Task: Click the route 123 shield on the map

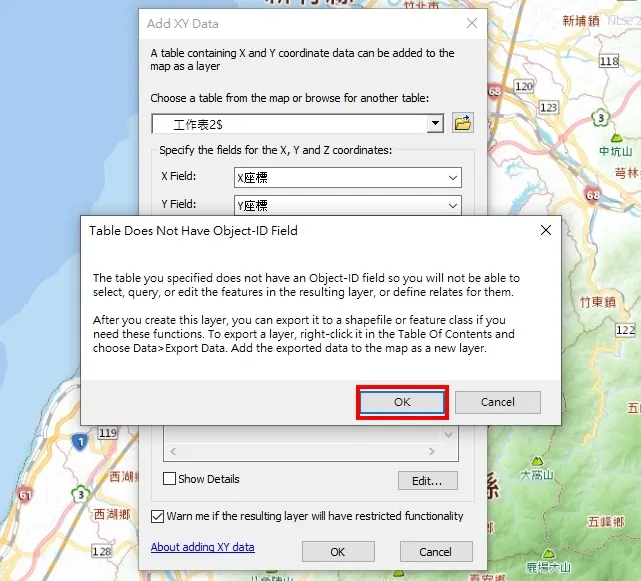Action: (548, 108)
